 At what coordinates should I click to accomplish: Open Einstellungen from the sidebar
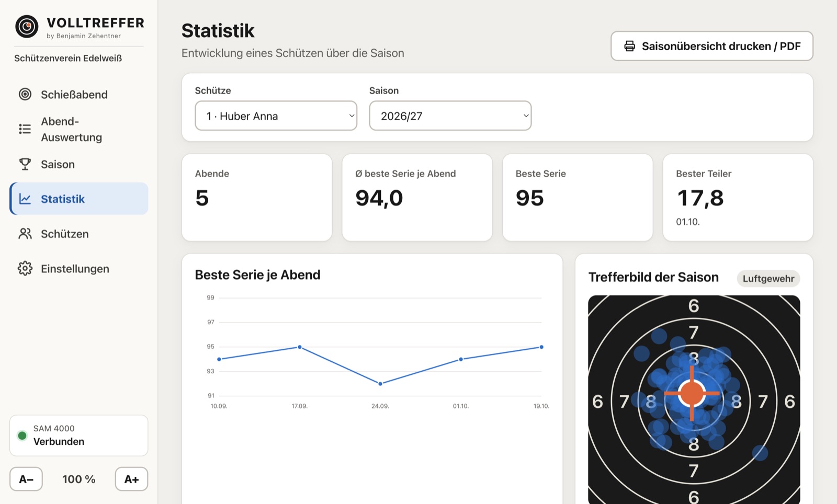(x=78, y=268)
